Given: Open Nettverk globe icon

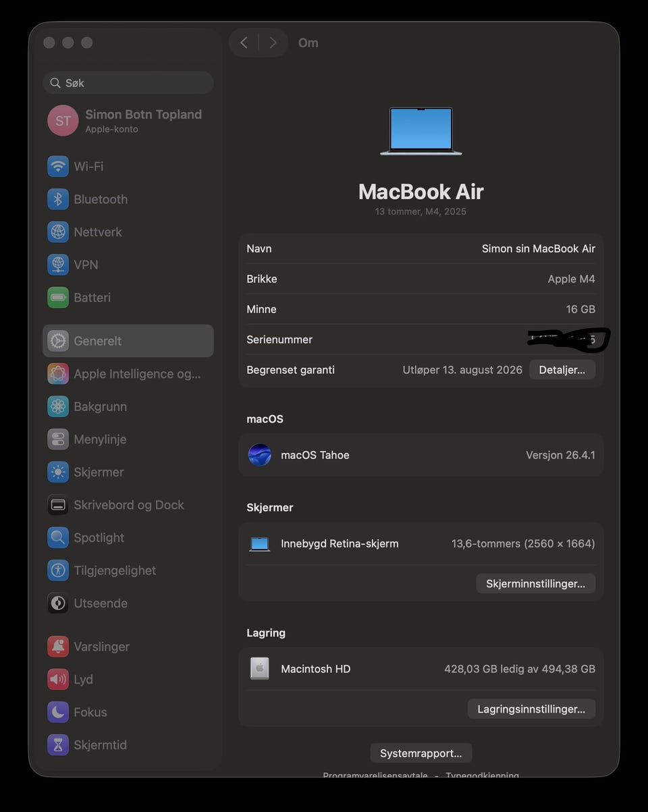Looking at the screenshot, I should (58, 232).
